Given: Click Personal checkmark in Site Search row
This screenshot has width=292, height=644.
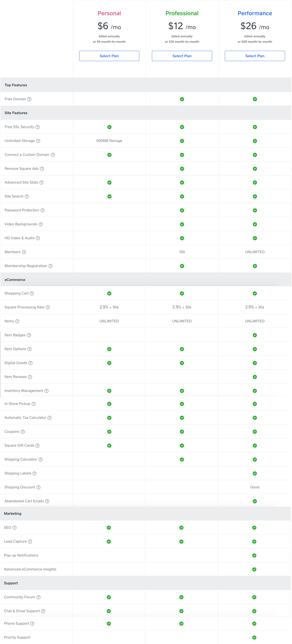Looking at the screenshot, I should [109, 196].
